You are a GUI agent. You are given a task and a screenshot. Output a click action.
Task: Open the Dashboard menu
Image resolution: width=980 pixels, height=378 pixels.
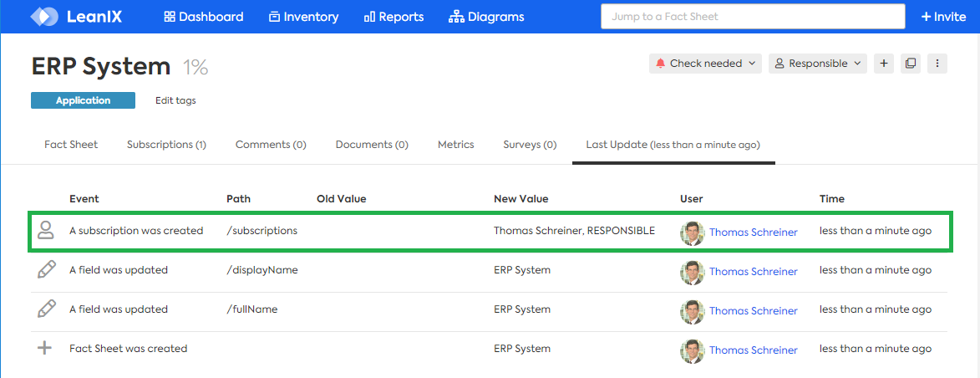204,17
